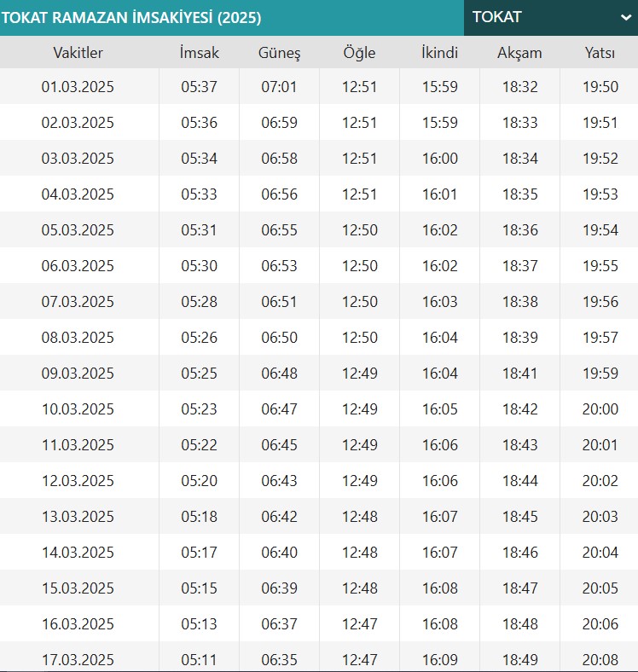Viewport: 638px width, 672px height.
Task: Click the Güneş column header
Action: click(279, 53)
